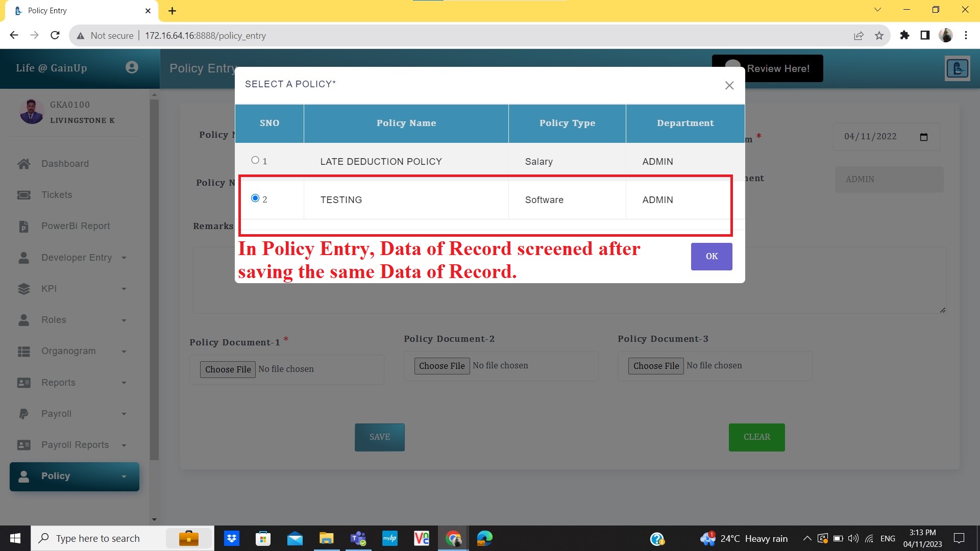Expand the Payroll Reports submenu
Screen dimensions: 980x551
[x=124, y=445]
